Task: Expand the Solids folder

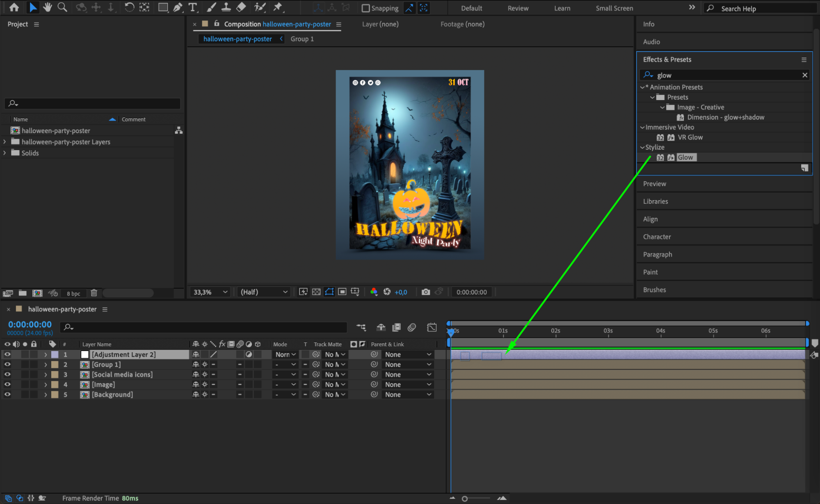Action: pos(5,153)
